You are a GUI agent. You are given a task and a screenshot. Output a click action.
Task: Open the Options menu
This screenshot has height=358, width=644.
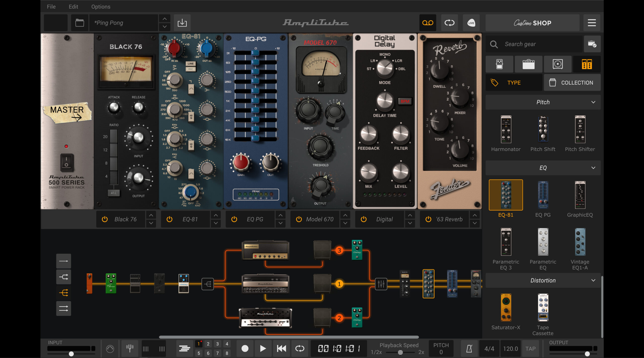tap(101, 7)
